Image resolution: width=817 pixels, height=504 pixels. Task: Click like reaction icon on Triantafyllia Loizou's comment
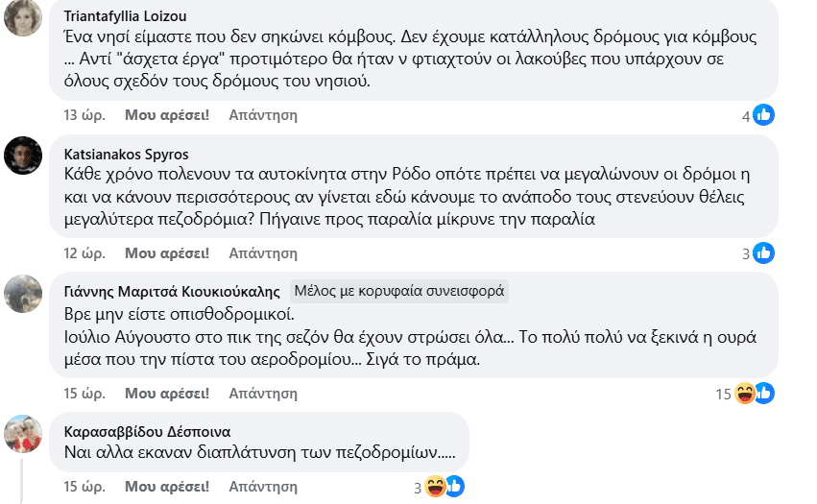[764, 115]
